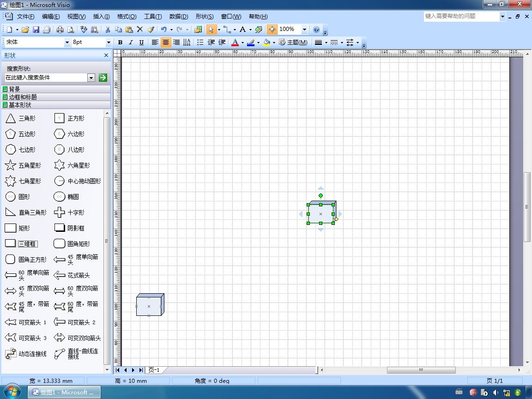Open Print Preview icon
The width and height of the screenshot is (532, 399).
click(x=71, y=30)
